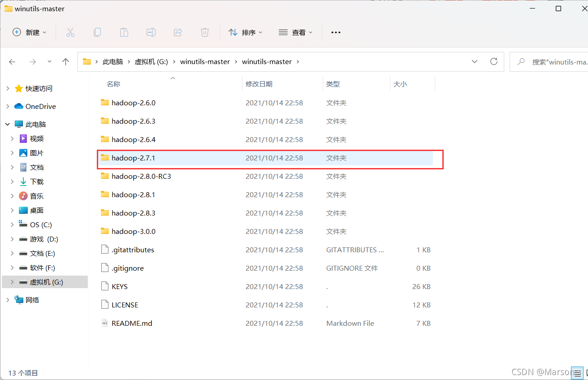Select the .gitignore file name

coord(128,268)
